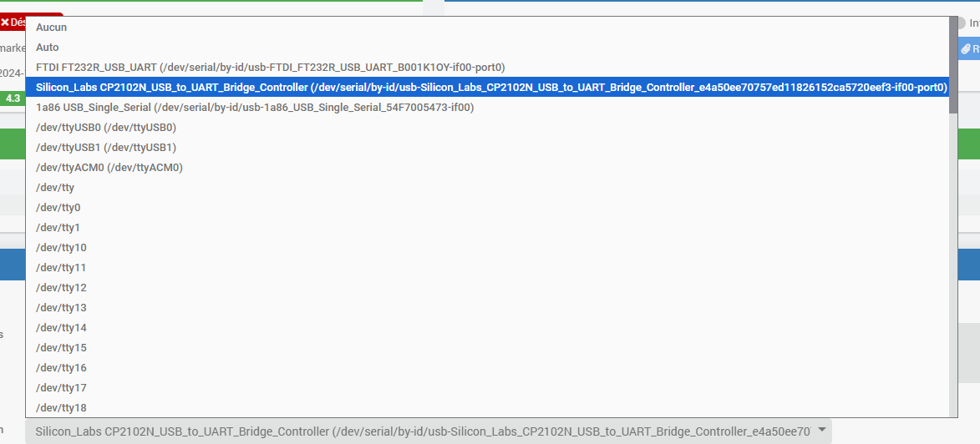Screen dimensions: 980x444
Task: Pick the /dev/tty1 entry
Action: tap(487, 227)
